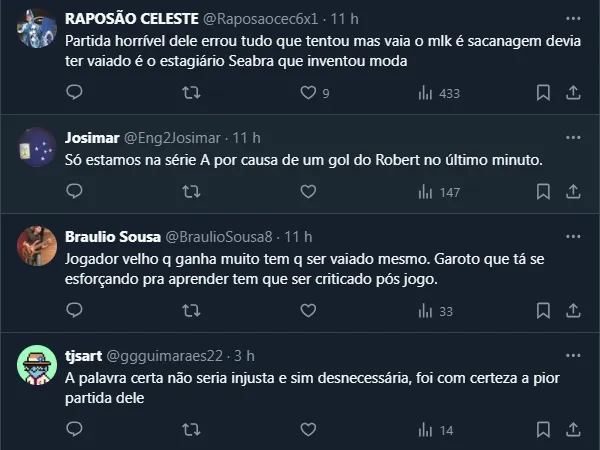Open tjsart's avatar image

point(37,365)
